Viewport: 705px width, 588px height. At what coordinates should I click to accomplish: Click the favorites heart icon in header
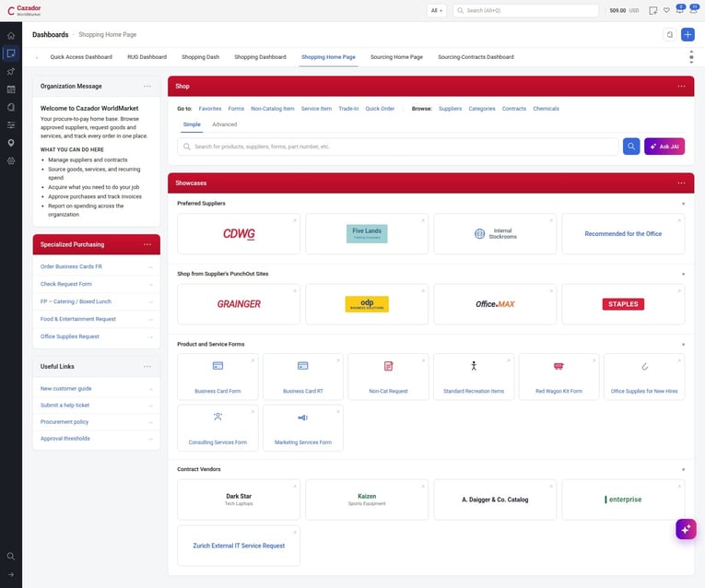pos(666,10)
